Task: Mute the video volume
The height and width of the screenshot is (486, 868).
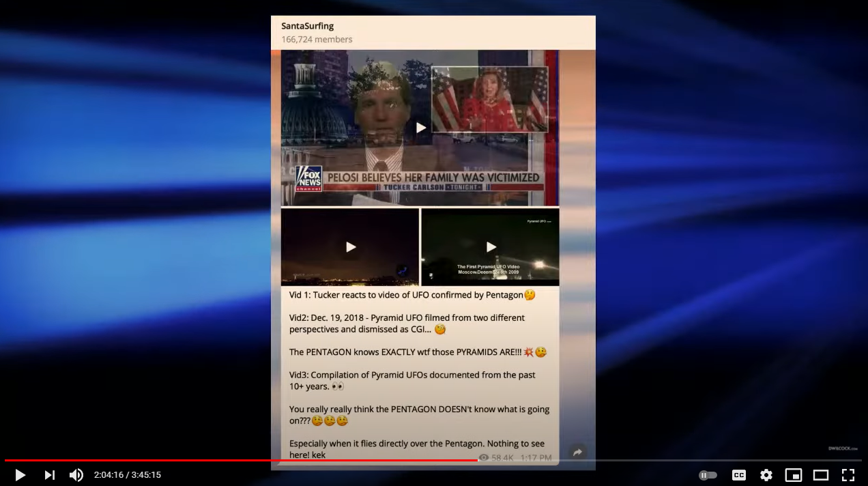Action: point(76,475)
